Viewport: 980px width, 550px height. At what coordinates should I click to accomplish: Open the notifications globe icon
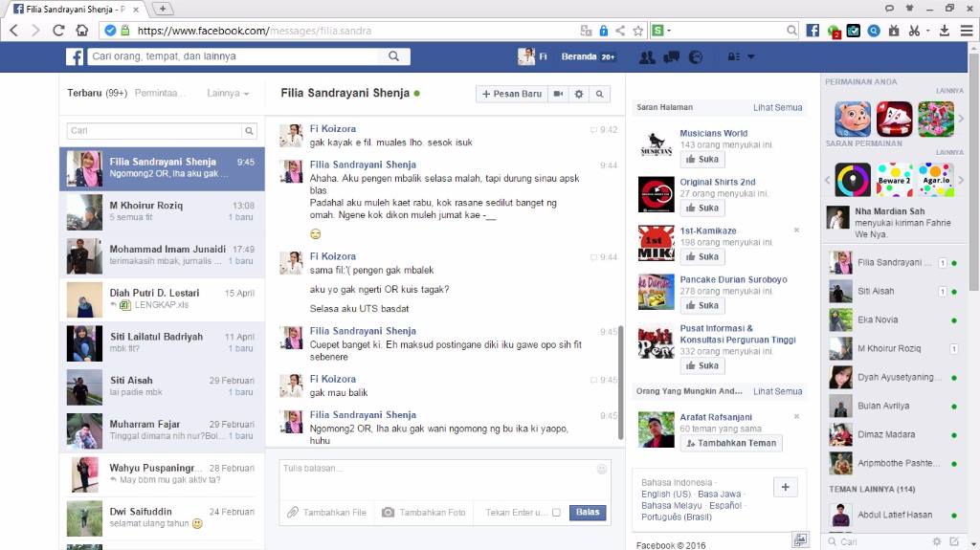(x=696, y=56)
